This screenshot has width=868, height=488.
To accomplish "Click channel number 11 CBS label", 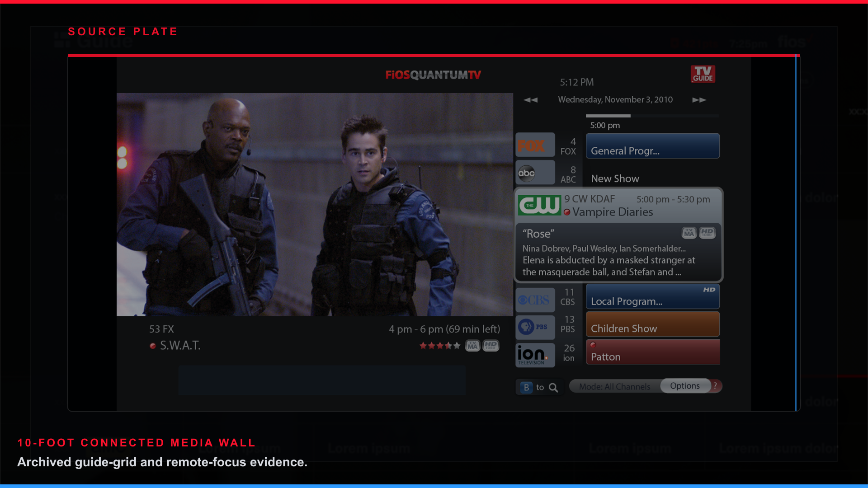I will point(568,297).
